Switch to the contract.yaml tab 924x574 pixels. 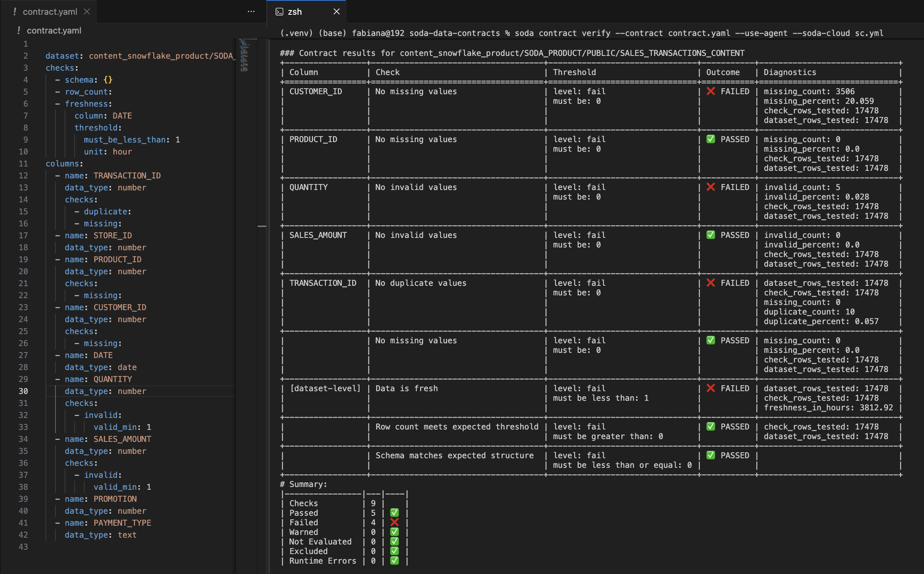50,12
